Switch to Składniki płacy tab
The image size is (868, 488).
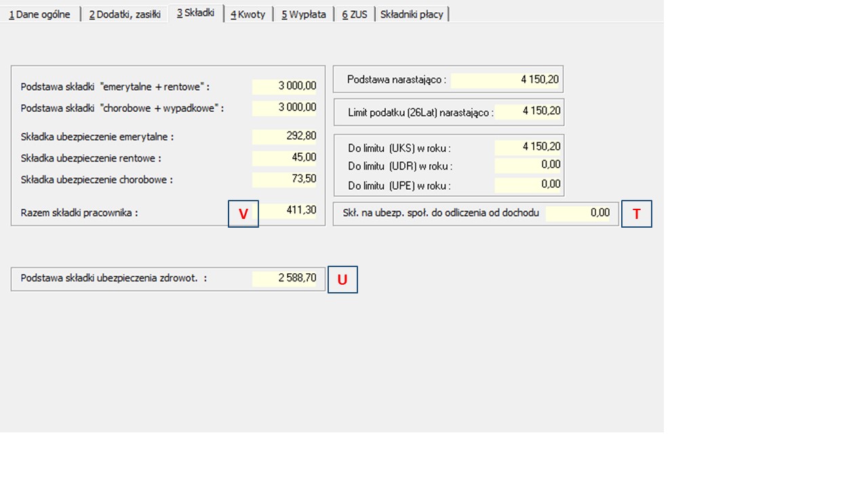pos(412,14)
